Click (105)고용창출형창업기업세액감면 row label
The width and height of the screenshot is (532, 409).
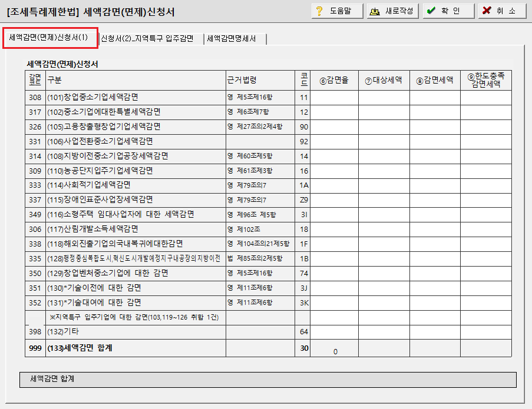(104, 127)
